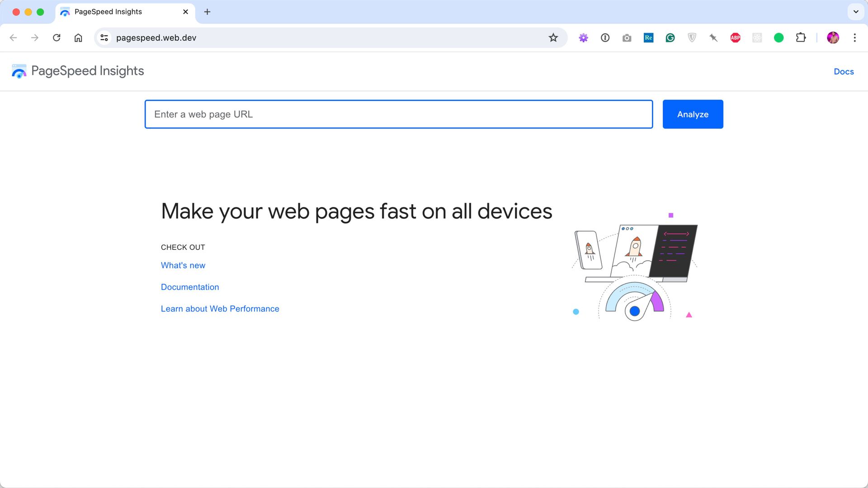Viewport: 868px width, 488px height.
Task: Expand the tab search dropdown arrow
Action: (x=856, y=12)
